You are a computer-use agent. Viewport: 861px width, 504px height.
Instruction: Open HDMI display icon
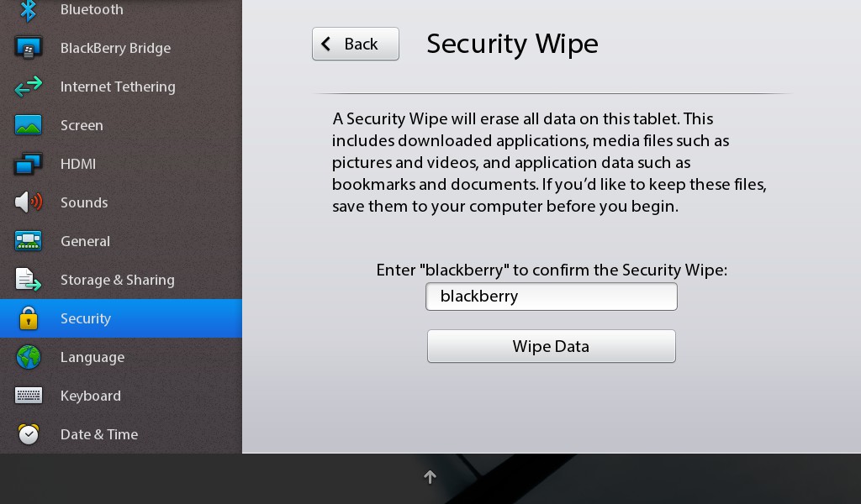pos(28,164)
